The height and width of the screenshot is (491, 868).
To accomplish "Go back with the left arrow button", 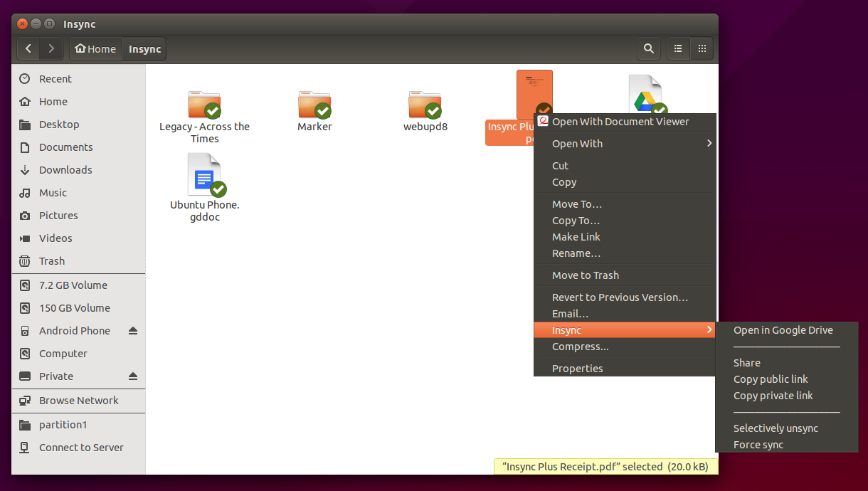I will point(28,49).
